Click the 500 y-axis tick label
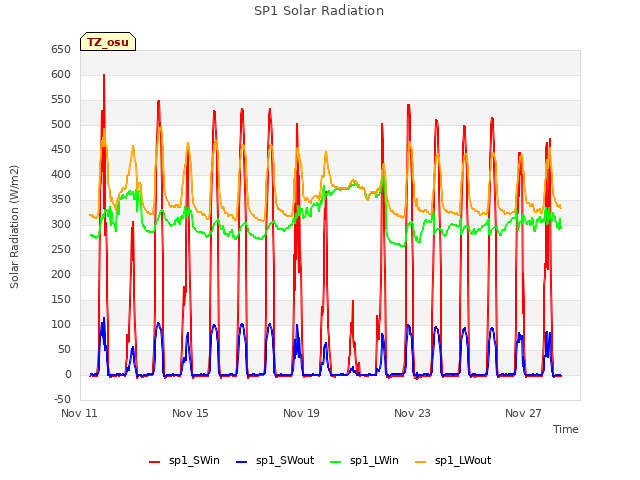640x480 pixels. point(61,124)
